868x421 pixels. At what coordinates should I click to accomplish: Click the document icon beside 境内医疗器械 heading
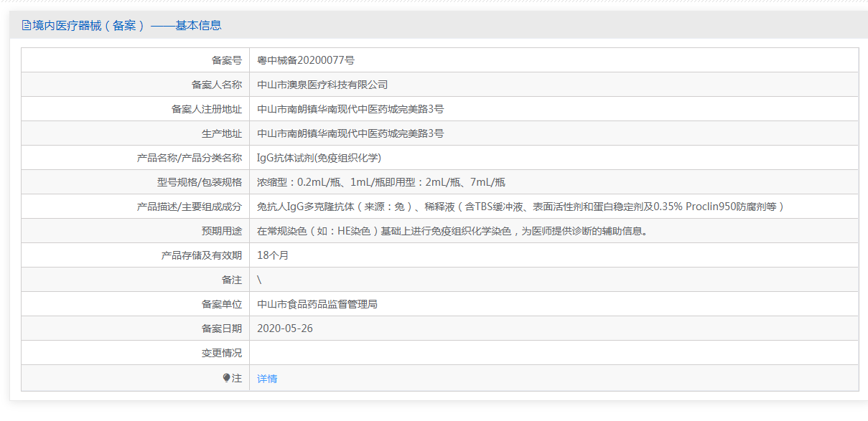click(27, 26)
